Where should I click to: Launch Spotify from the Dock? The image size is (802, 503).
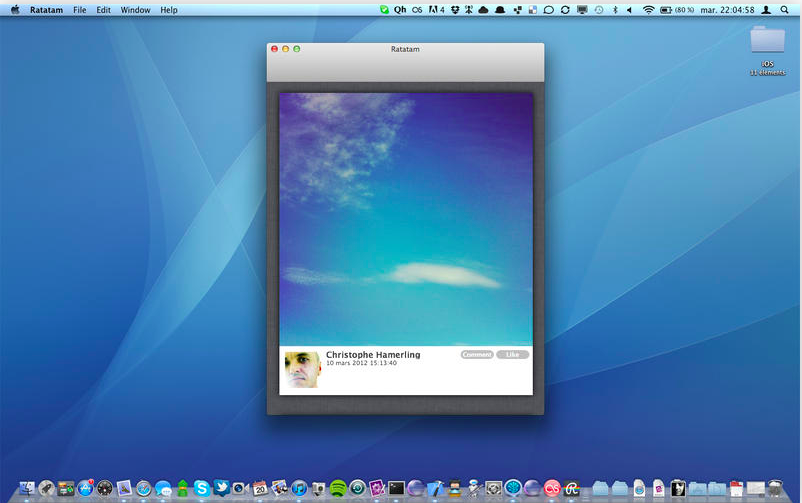338,489
